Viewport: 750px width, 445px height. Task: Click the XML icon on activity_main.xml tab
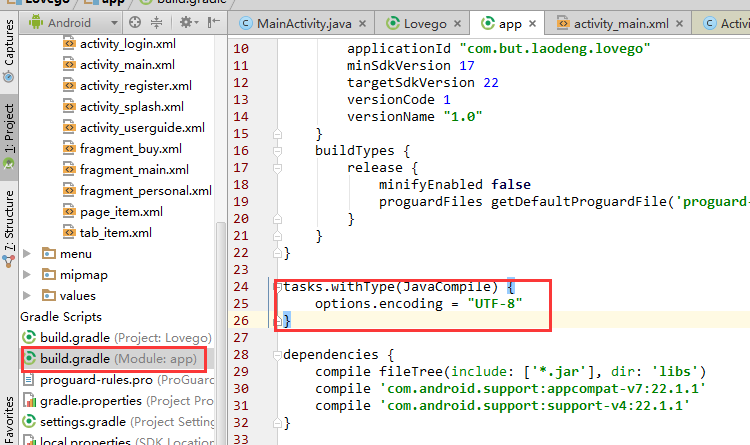[x=563, y=23]
